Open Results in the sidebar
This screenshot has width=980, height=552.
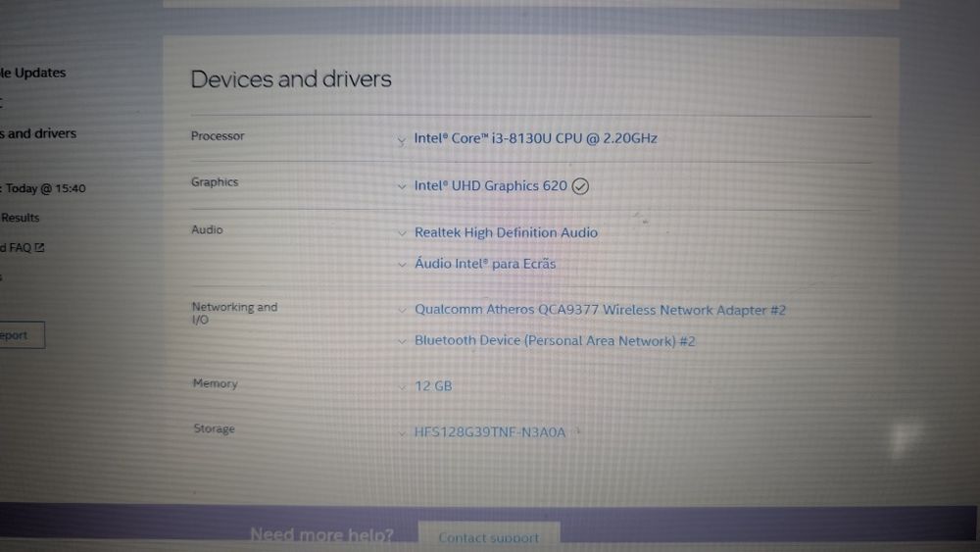point(20,218)
